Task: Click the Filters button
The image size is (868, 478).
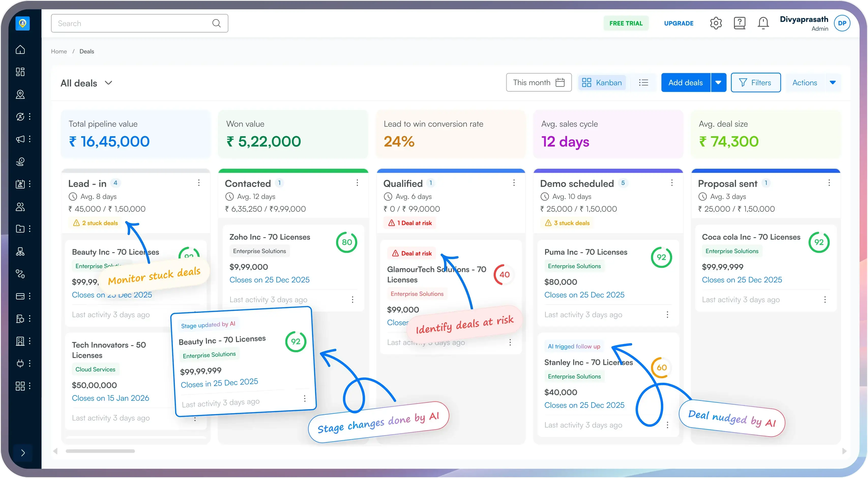Action: tap(755, 83)
